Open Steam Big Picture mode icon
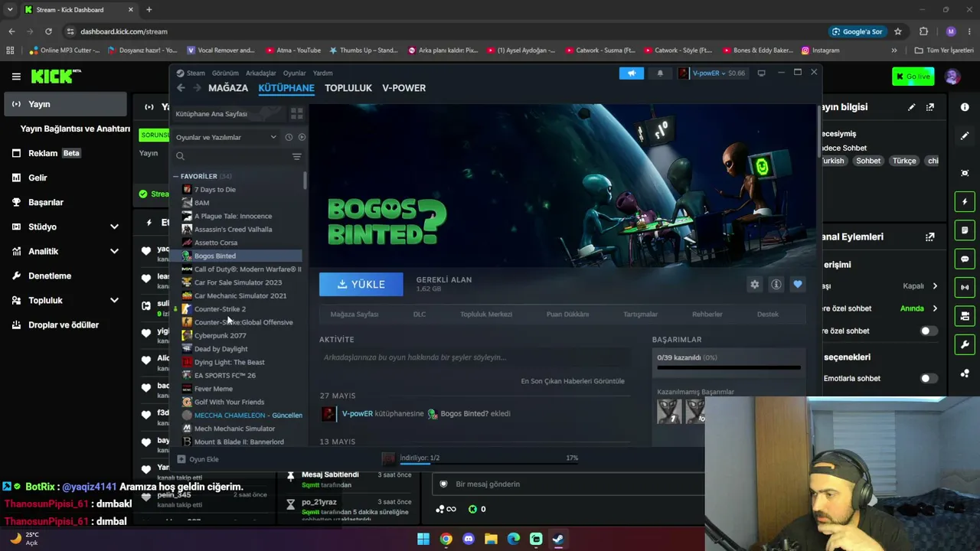 tap(762, 73)
